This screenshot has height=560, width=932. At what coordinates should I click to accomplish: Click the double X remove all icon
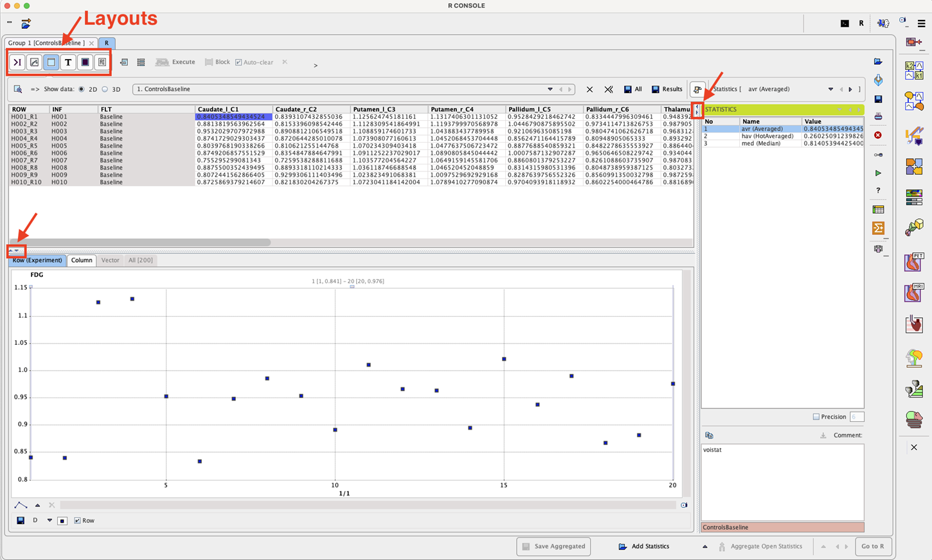pos(608,89)
